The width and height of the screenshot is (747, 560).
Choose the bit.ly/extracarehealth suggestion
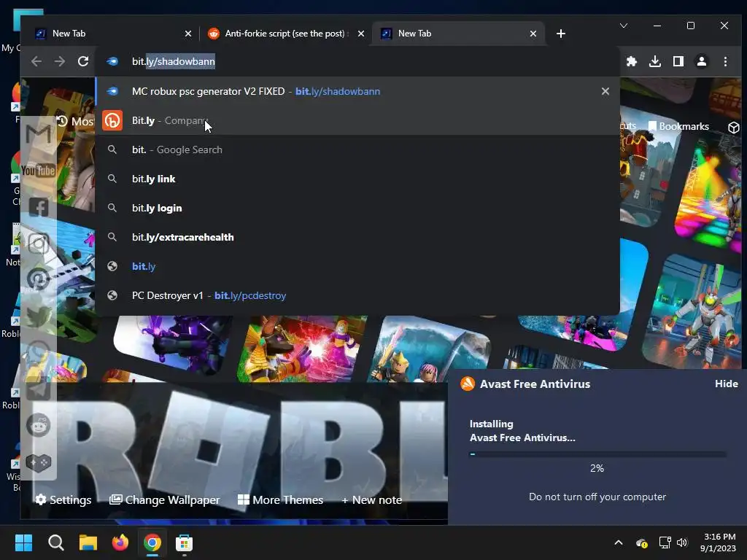pyautogui.click(x=357, y=237)
